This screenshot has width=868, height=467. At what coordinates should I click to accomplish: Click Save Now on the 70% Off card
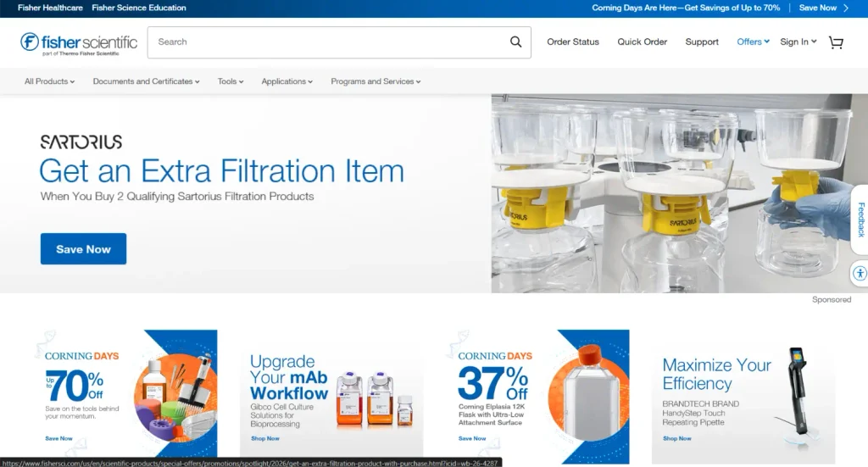58,438
